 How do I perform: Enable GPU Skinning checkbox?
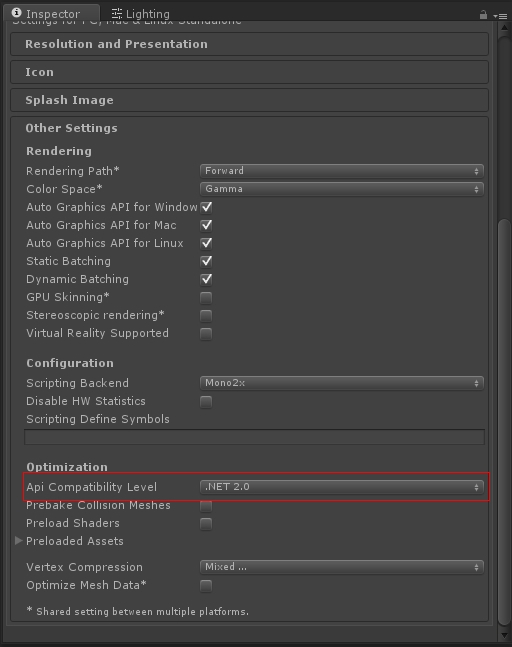click(206, 298)
